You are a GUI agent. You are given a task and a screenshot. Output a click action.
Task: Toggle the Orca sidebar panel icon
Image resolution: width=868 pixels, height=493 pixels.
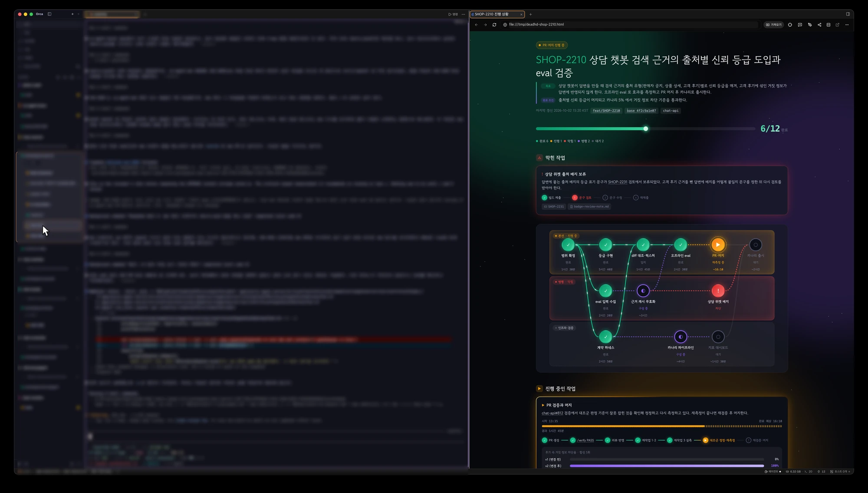49,14
